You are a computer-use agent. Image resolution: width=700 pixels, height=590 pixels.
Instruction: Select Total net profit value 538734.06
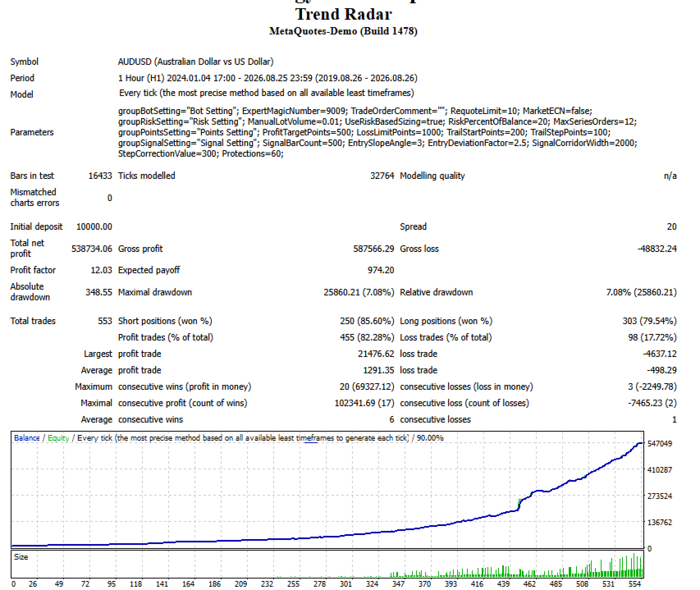coord(92,249)
